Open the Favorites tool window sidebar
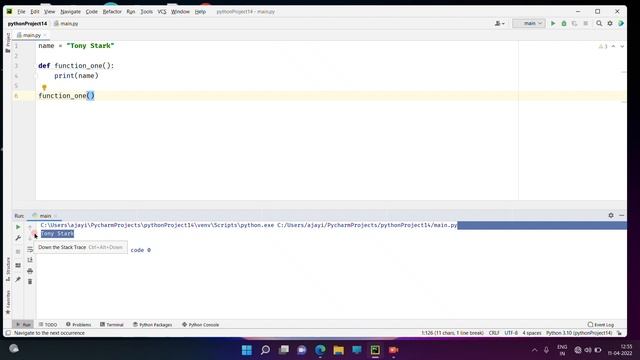 pos(8,302)
